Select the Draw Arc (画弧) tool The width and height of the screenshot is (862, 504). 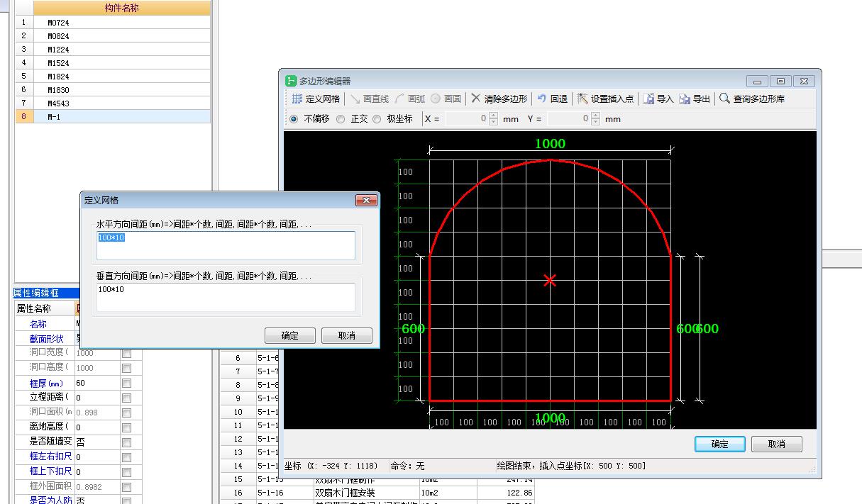tap(410, 99)
